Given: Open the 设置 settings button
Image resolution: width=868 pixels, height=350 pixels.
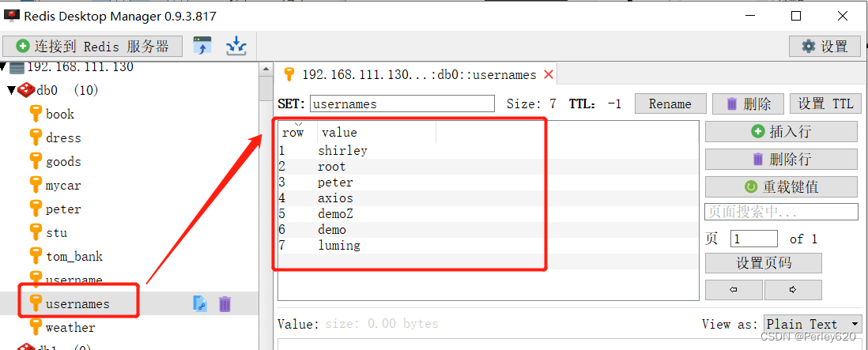Looking at the screenshot, I should point(825,47).
